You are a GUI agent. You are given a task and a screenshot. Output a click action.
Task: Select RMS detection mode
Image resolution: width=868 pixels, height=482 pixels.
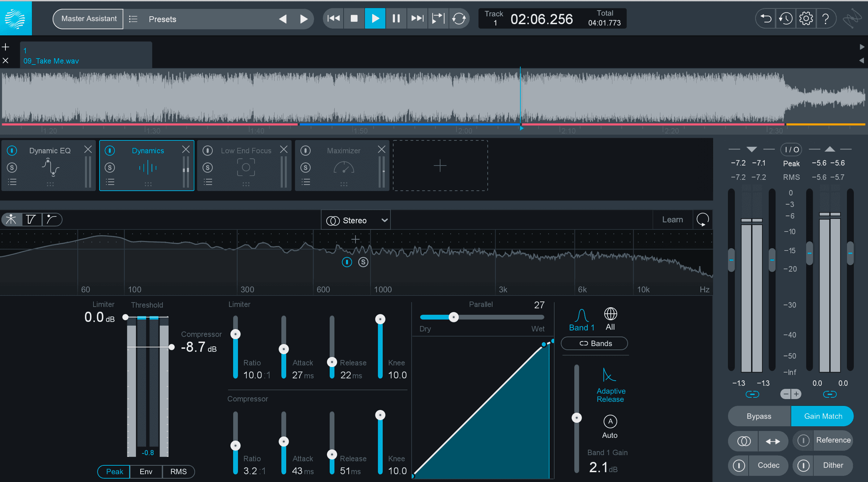pos(178,472)
